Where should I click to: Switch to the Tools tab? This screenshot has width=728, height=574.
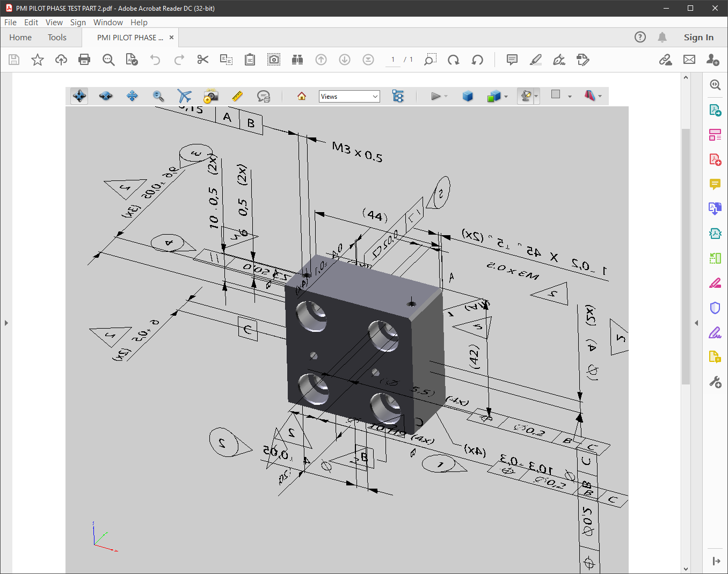pos(57,38)
